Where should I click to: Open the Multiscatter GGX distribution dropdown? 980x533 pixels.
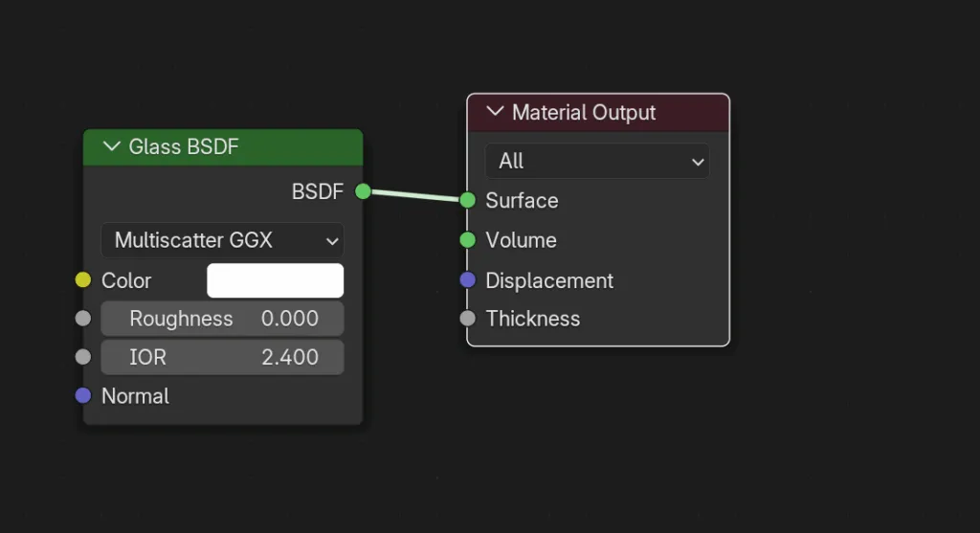tap(222, 240)
